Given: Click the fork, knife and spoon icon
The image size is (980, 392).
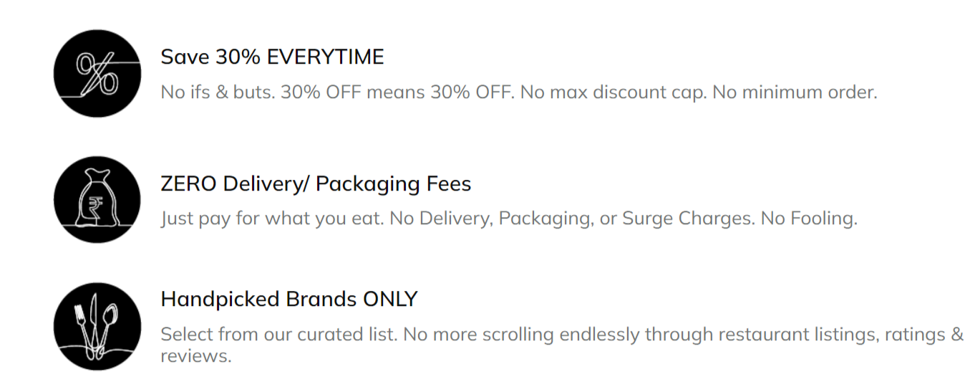Looking at the screenshot, I should click(x=97, y=327).
